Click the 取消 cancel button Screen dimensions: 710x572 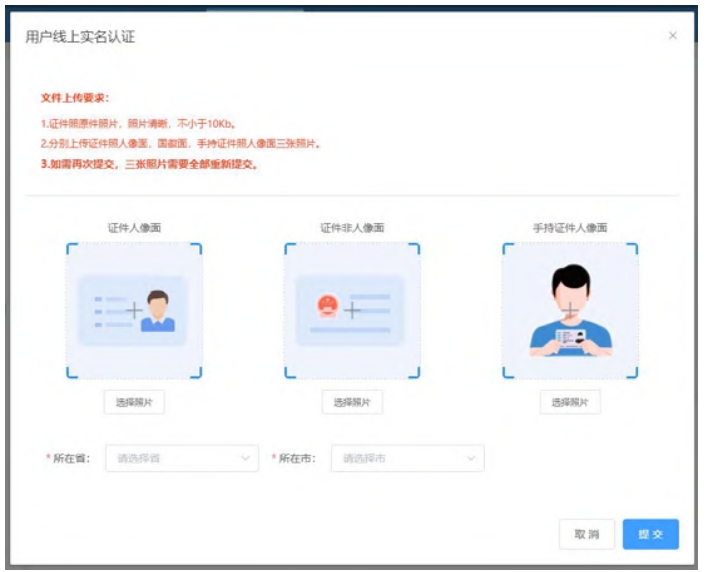coord(586,534)
